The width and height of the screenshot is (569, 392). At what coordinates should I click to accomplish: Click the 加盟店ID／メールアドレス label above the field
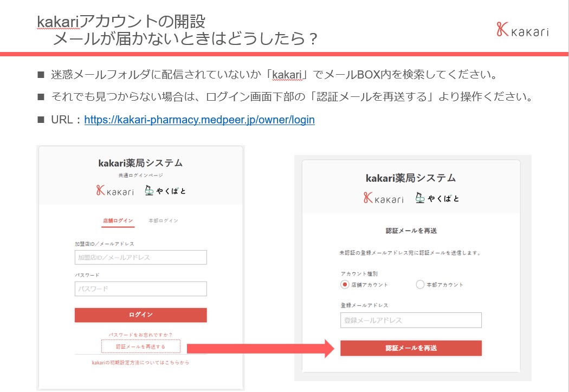pyautogui.click(x=105, y=244)
